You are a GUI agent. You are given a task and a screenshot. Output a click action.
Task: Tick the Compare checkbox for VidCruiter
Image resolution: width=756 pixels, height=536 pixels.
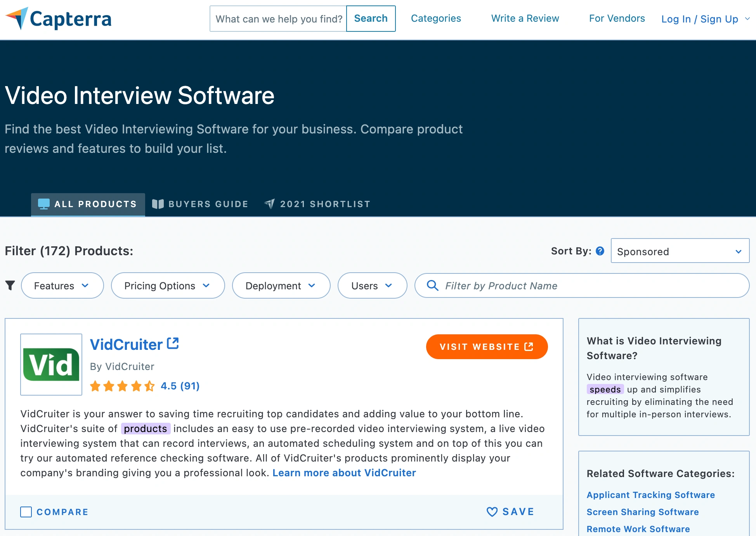point(26,512)
